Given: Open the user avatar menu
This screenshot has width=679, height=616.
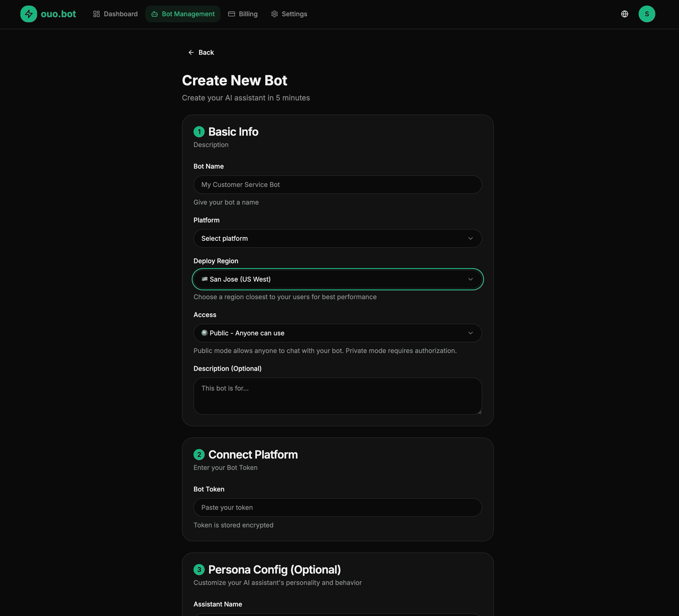Looking at the screenshot, I should [x=647, y=14].
